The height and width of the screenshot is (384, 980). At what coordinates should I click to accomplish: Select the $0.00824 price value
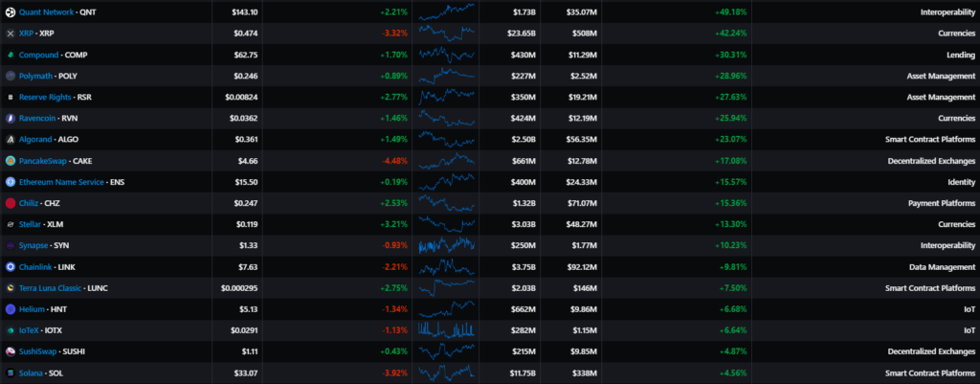[241, 97]
